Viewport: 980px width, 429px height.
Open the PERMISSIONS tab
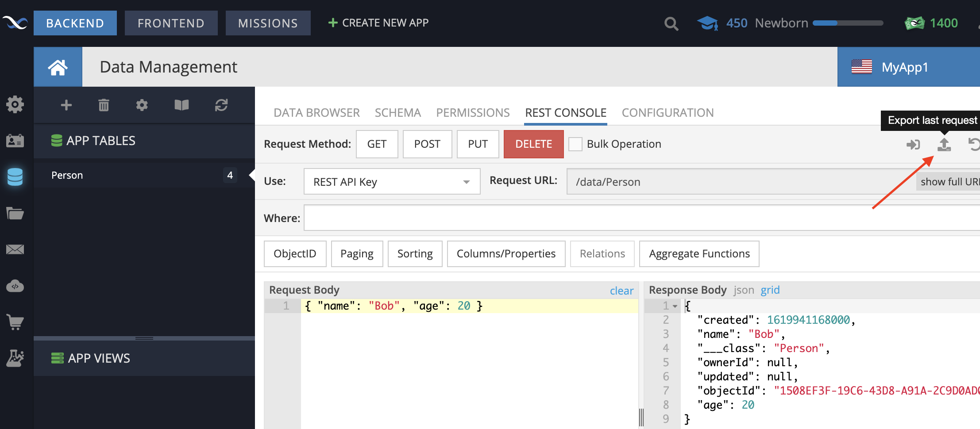473,113
